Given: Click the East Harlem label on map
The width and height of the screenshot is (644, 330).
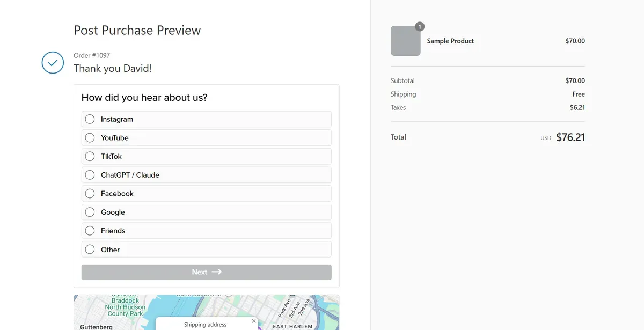Looking at the screenshot, I should tap(292, 326).
